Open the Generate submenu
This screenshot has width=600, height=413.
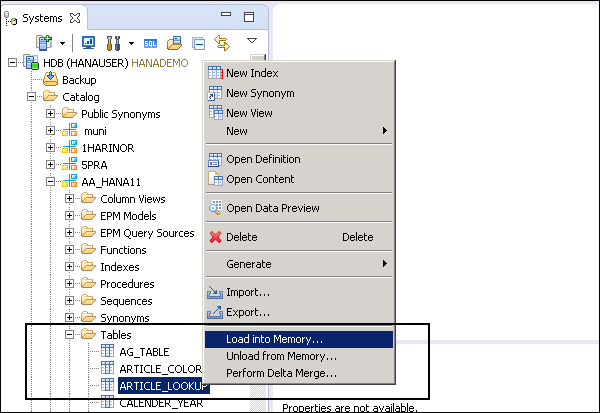coord(299,264)
